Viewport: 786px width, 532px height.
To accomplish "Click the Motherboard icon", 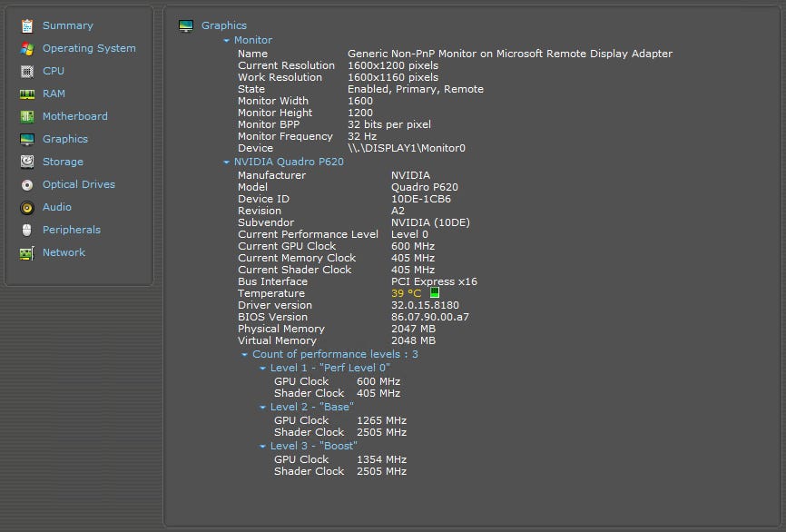I will pyautogui.click(x=26, y=116).
